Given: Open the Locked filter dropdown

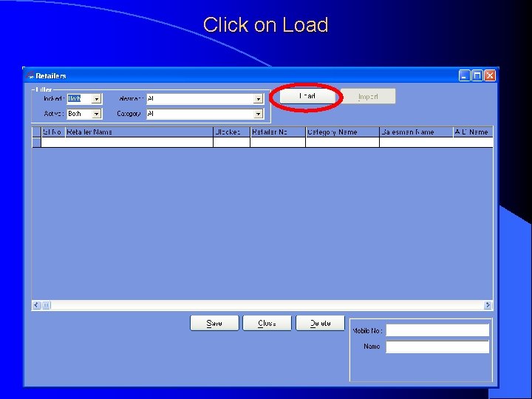Looking at the screenshot, I should [x=96, y=99].
